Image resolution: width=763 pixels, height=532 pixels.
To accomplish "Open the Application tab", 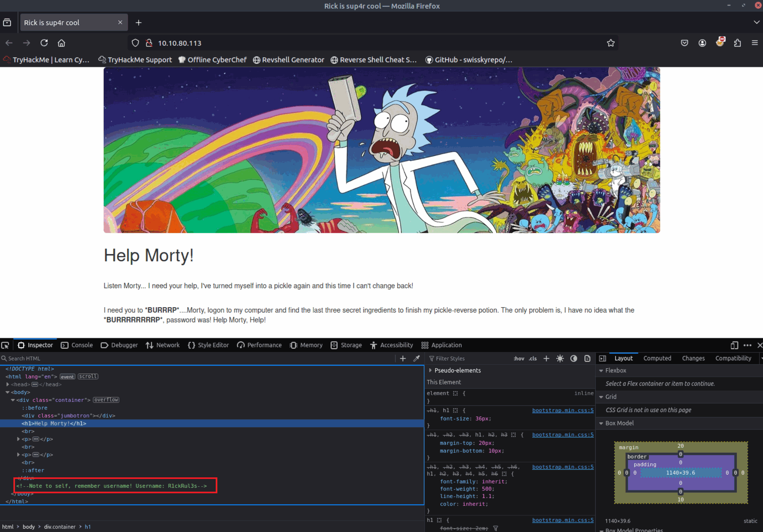I will pos(442,345).
